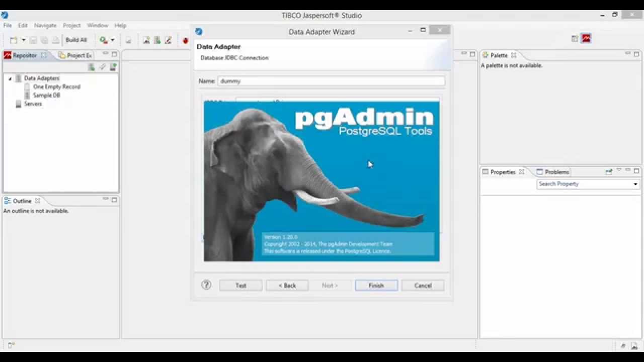Click Create Data Adapter icon in Repository toolbar

[91, 67]
